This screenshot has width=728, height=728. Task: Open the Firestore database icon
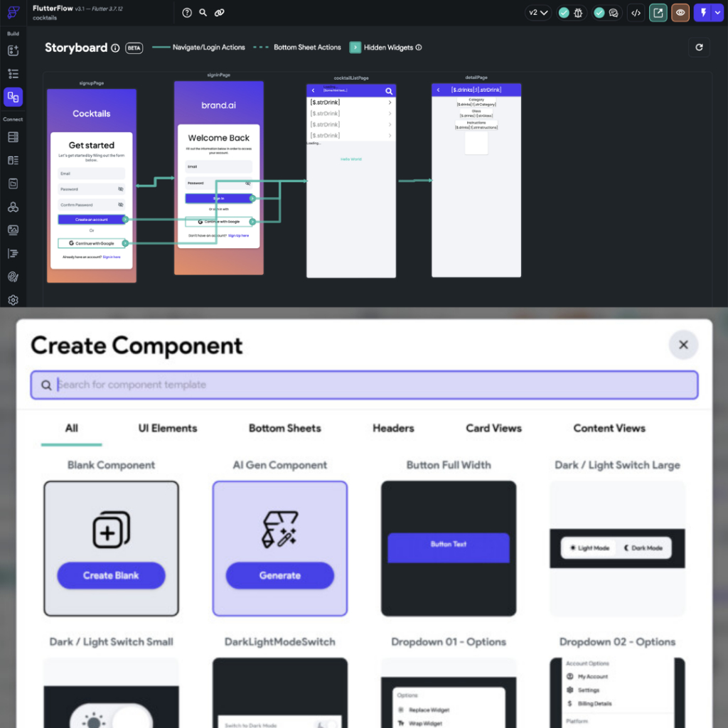pos(13,137)
